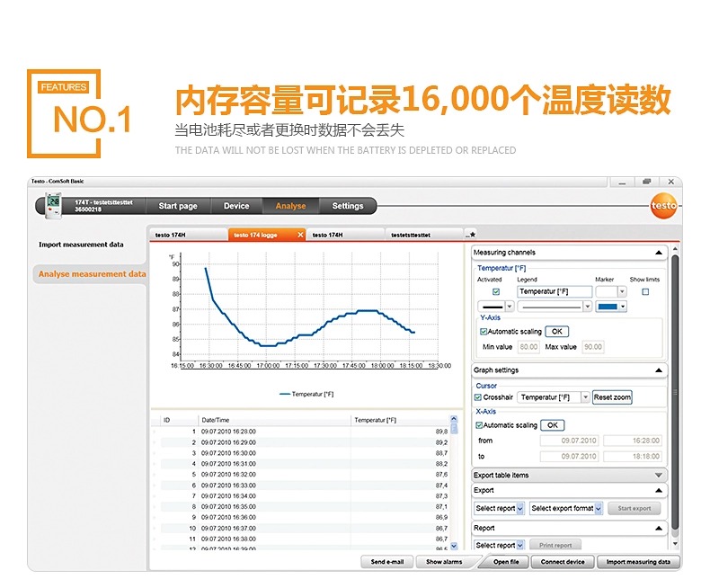Click the Connect device button

click(563, 562)
